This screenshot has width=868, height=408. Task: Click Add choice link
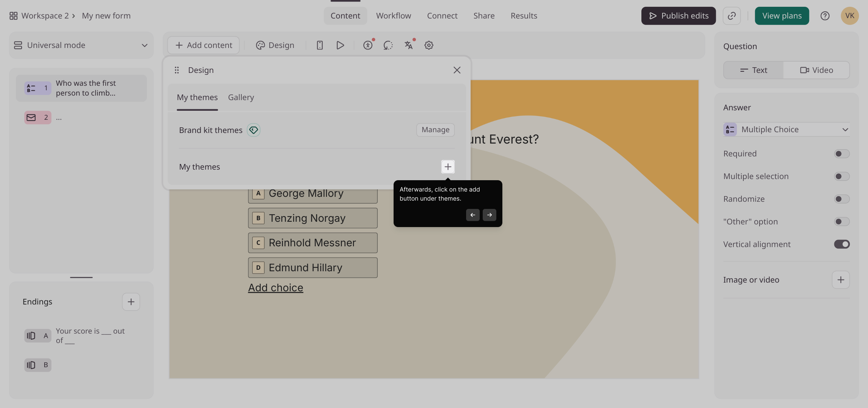276,288
